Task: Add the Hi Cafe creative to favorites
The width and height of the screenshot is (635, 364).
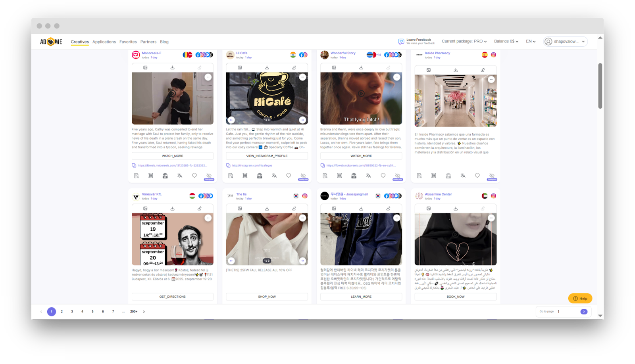Action: (289, 176)
